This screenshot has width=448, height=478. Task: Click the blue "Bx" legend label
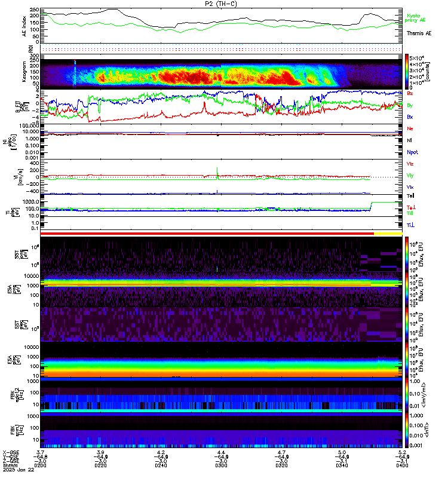410,117
